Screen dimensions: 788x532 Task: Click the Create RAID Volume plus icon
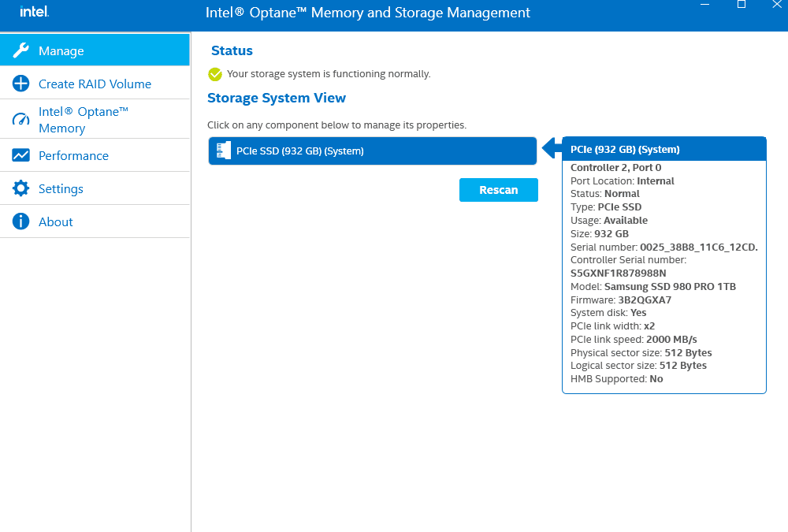pos(20,84)
